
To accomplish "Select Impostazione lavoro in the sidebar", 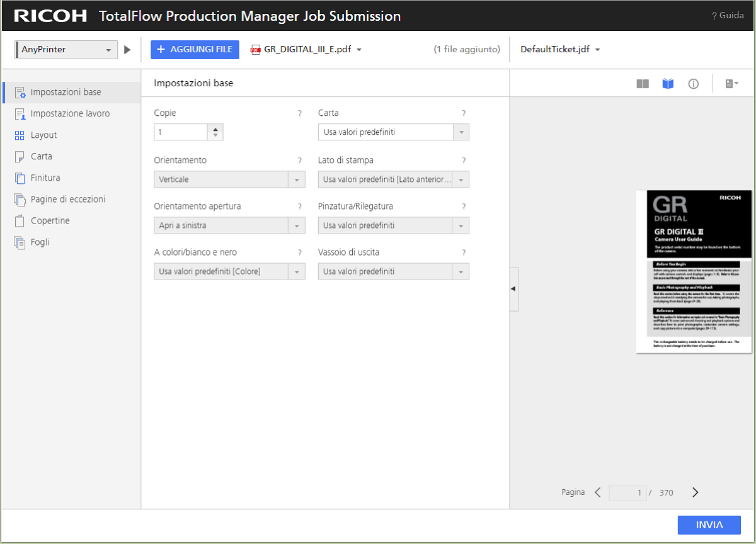I will point(71,114).
